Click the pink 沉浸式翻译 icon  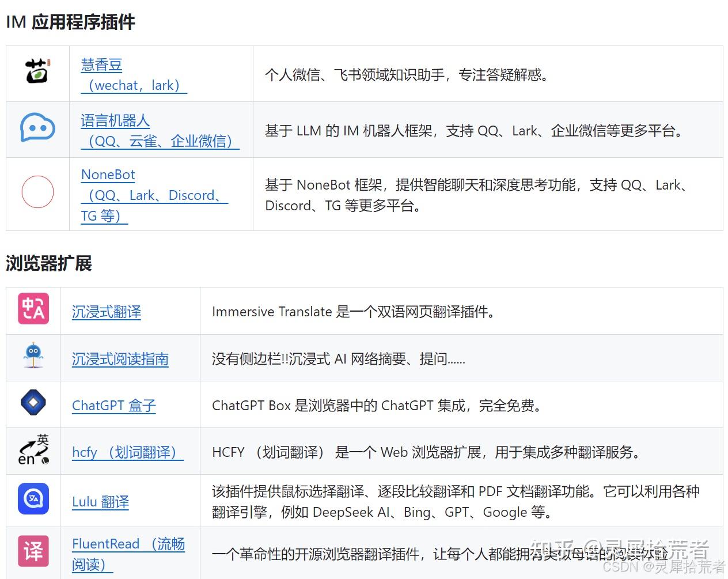click(x=33, y=309)
